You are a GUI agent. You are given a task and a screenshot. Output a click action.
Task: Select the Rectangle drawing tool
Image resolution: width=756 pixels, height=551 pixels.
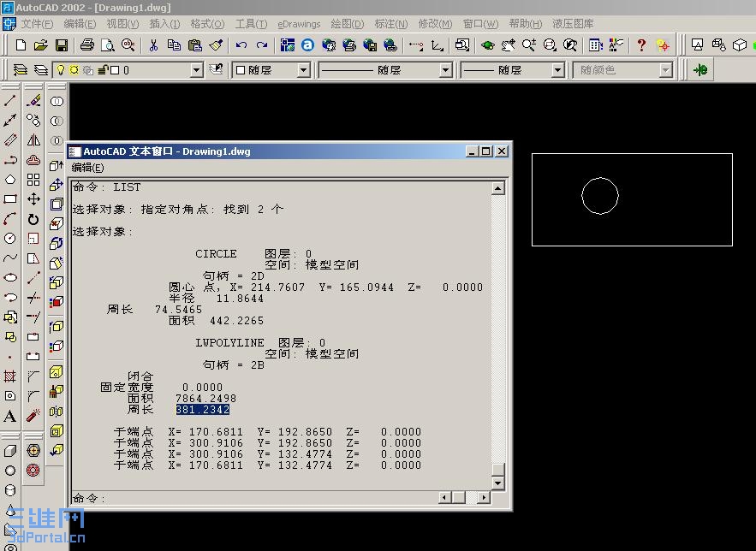[x=10, y=198]
